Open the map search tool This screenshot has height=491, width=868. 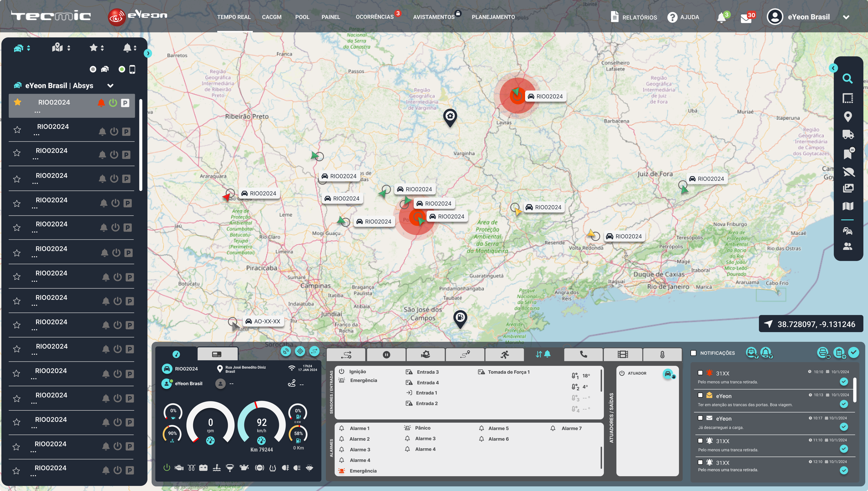847,79
